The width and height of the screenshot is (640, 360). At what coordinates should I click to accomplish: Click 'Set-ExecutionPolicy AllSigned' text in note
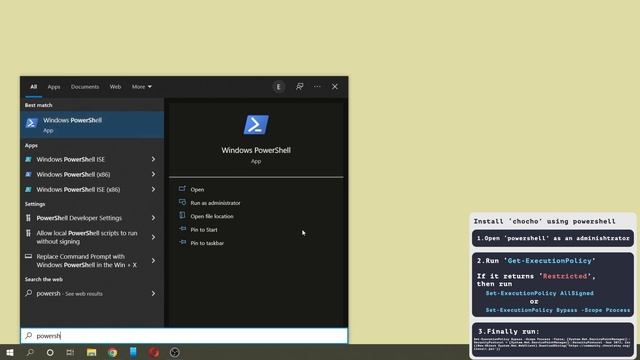(x=540, y=293)
